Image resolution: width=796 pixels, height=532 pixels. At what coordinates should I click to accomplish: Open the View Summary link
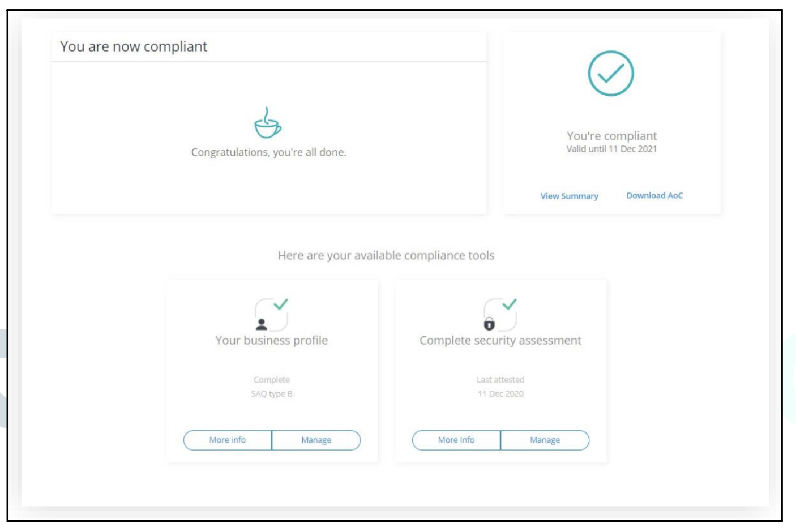click(569, 196)
